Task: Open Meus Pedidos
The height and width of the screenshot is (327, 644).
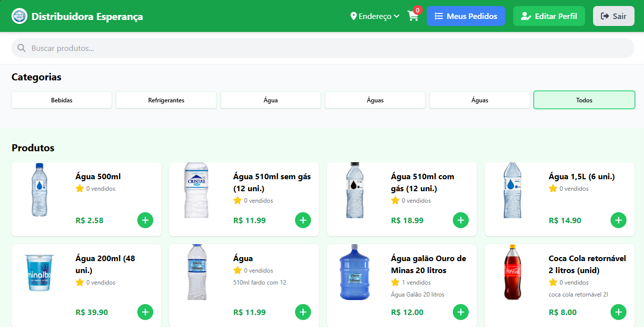Action: [x=466, y=16]
